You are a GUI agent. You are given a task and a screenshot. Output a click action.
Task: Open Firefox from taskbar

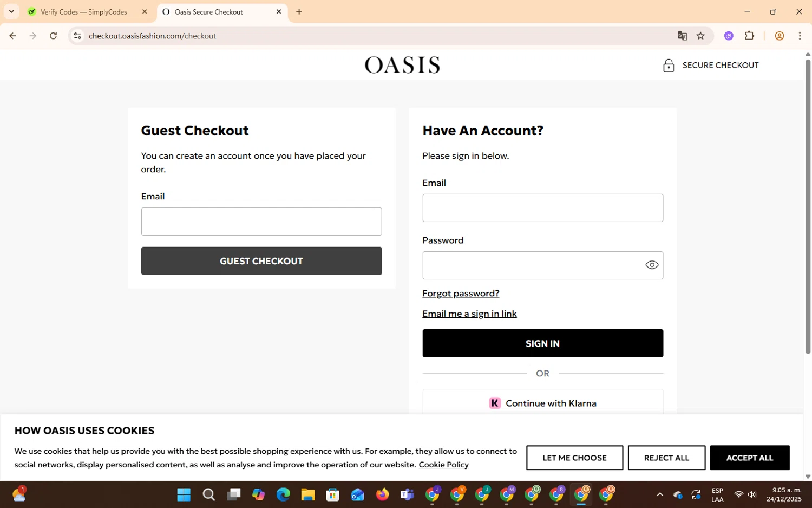coord(382,494)
